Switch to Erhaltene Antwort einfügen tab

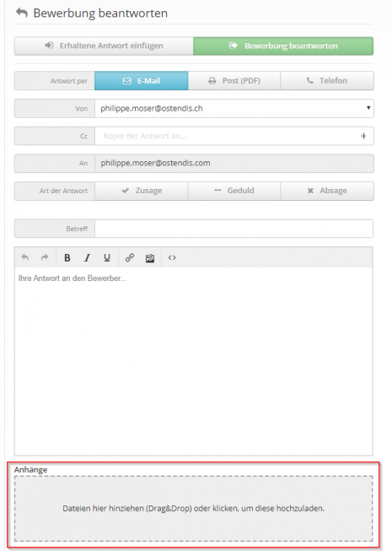104,46
